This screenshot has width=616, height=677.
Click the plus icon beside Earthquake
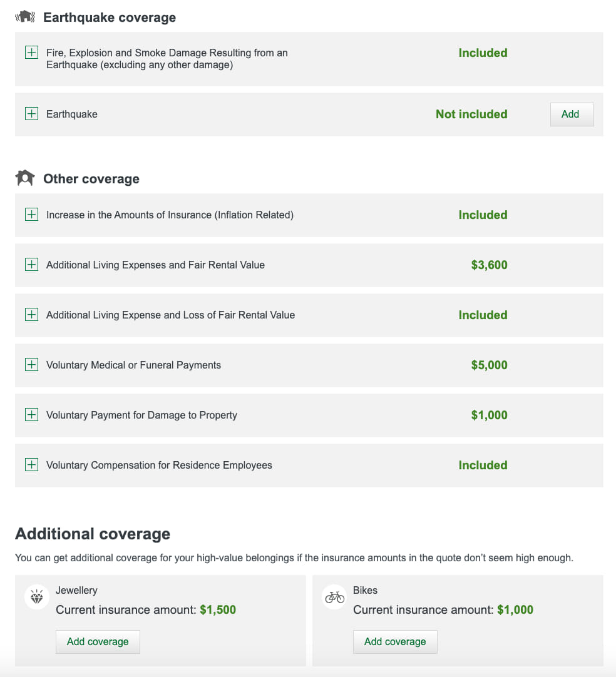pyautogui.click(x=31, y=114)
